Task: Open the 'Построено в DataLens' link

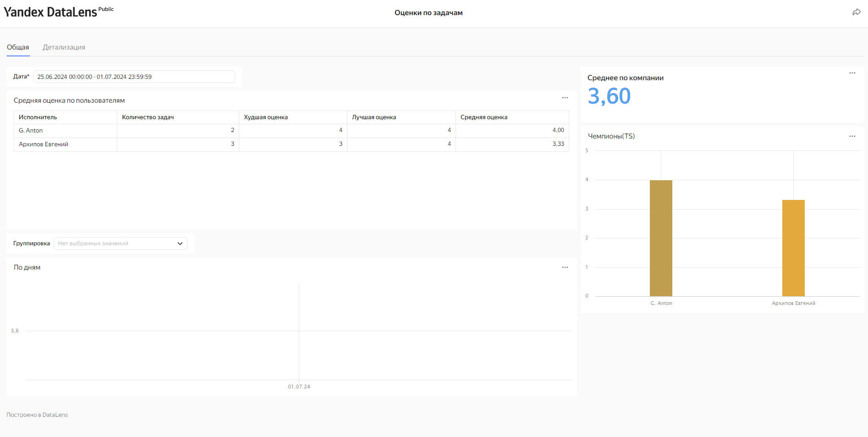Action: [x=37, y=415]
